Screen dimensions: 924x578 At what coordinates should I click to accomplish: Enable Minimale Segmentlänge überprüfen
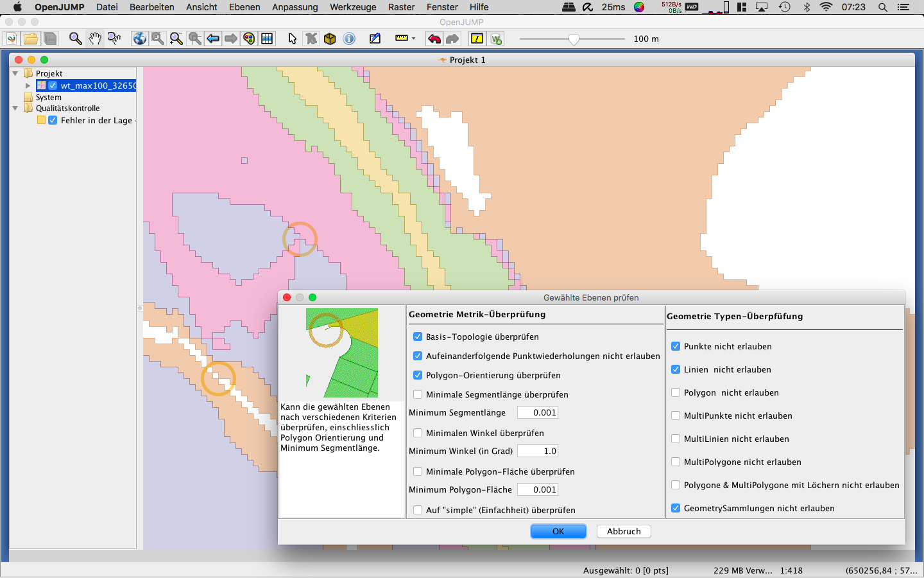pos(418,394)
